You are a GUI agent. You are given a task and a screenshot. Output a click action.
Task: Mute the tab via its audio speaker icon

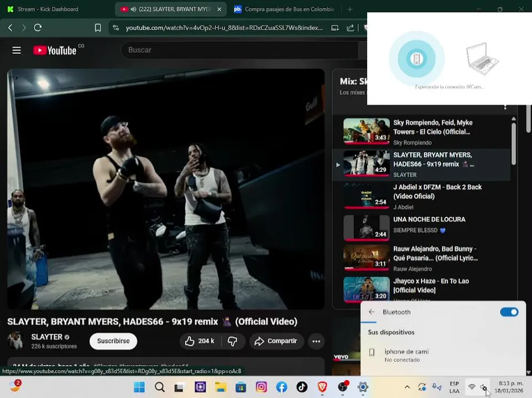(x=134, y=9)
